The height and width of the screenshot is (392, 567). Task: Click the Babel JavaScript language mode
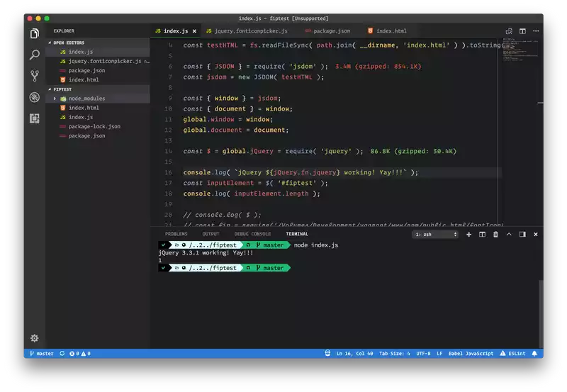(x=471, y=353)
